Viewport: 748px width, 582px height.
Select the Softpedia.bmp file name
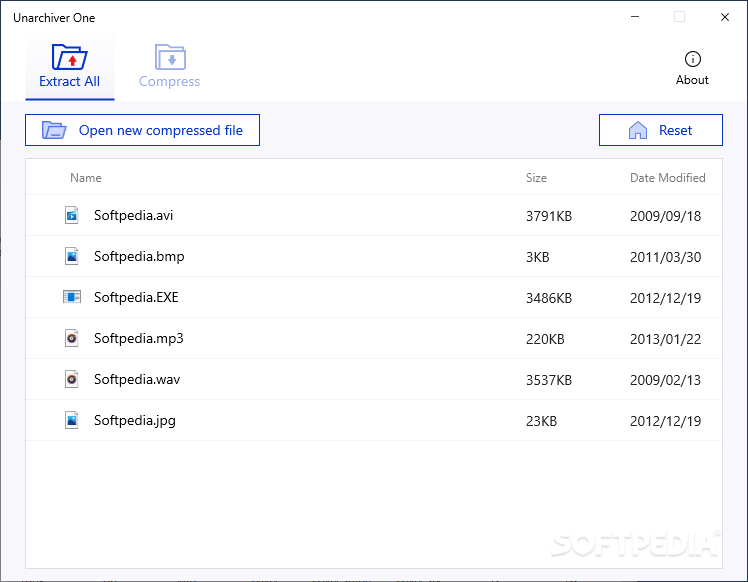point(139,257)
